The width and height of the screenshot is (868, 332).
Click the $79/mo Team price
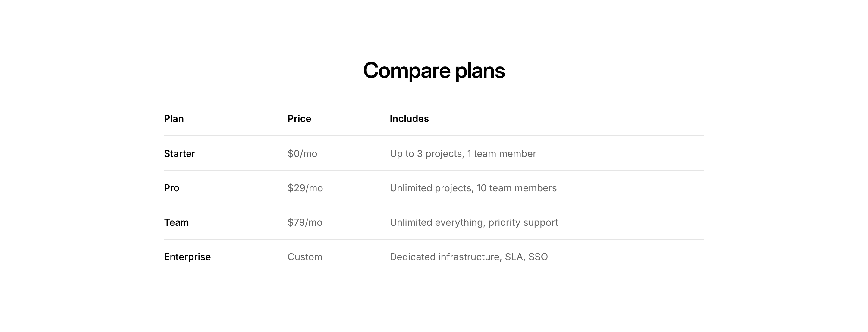pyautogui.click(x=305, y=223)
